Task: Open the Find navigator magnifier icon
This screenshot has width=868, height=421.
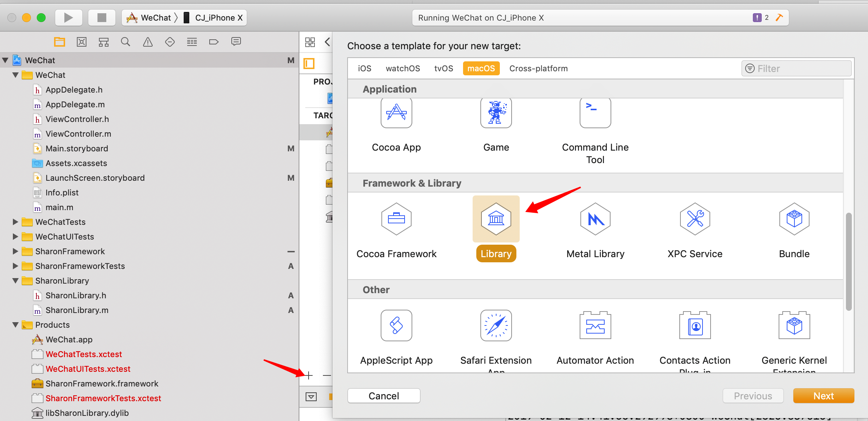Action: [x=125, y=42]
